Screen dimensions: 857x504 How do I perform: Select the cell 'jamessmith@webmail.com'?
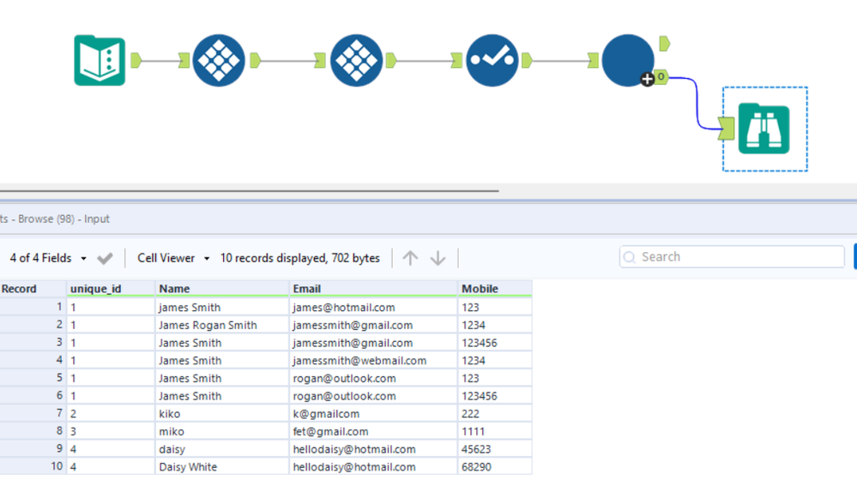tap(373, 360)
